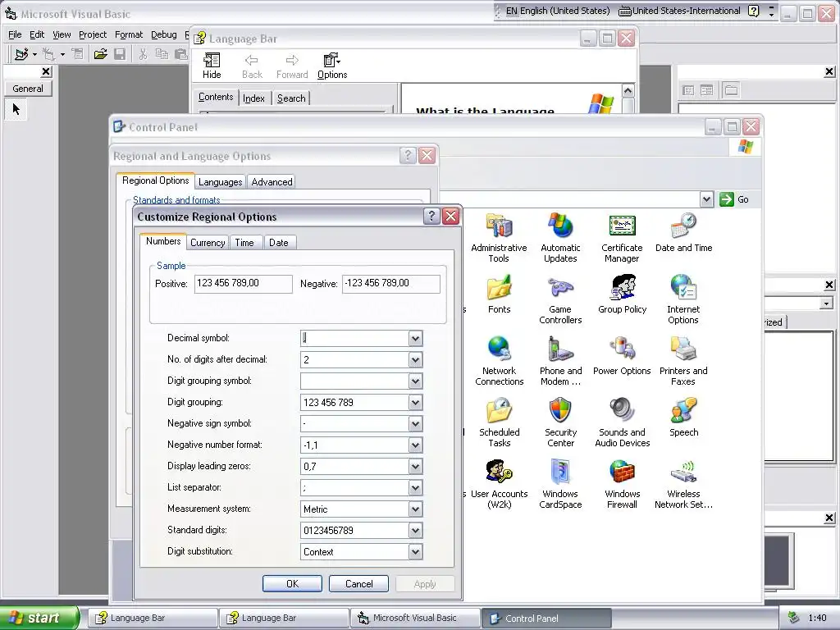Open Speech icon in Control Panel
840x630 pixels.
(x=683, y=418)
